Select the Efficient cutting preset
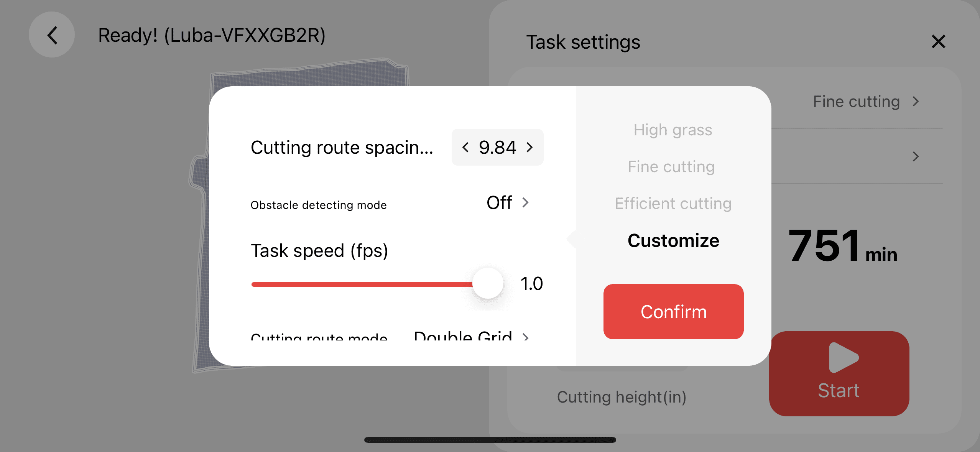The height and width of the screenshot is (452, 980). (673, 204)
